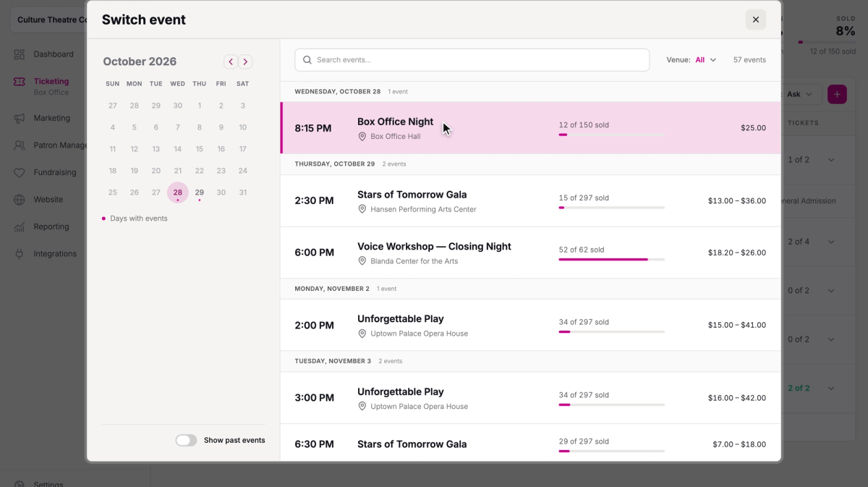Enable the Show past events switch
Screen dimensions: 868x487
(186, 440)
